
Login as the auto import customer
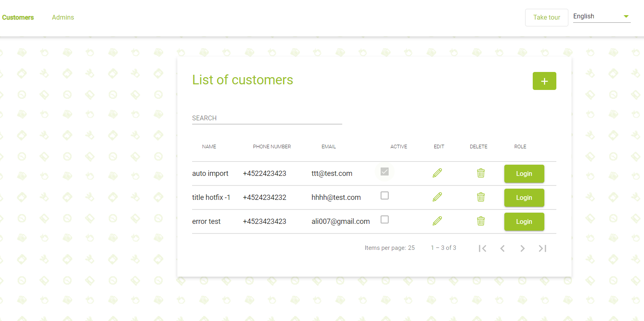[x=524, y=174]
